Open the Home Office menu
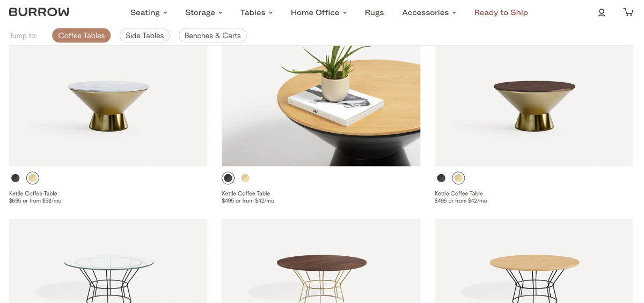Screen dimensions: 644x303 pos(319,12)
